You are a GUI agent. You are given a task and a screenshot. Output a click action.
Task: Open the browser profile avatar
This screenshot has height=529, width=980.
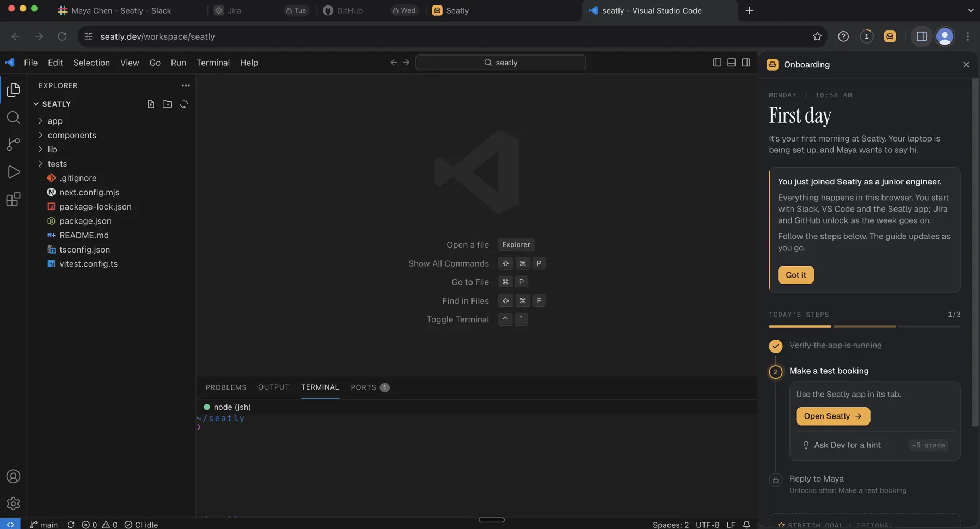click(x=945, y=36)
